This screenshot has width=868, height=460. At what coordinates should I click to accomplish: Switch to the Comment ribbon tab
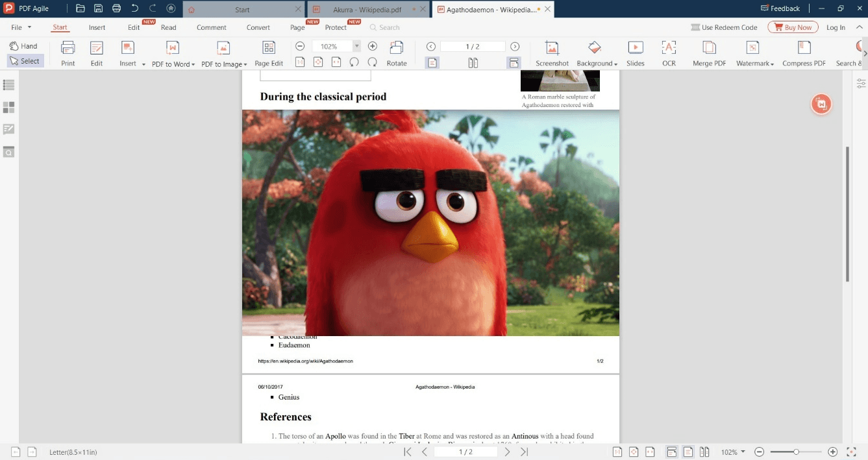click(212, 27)
